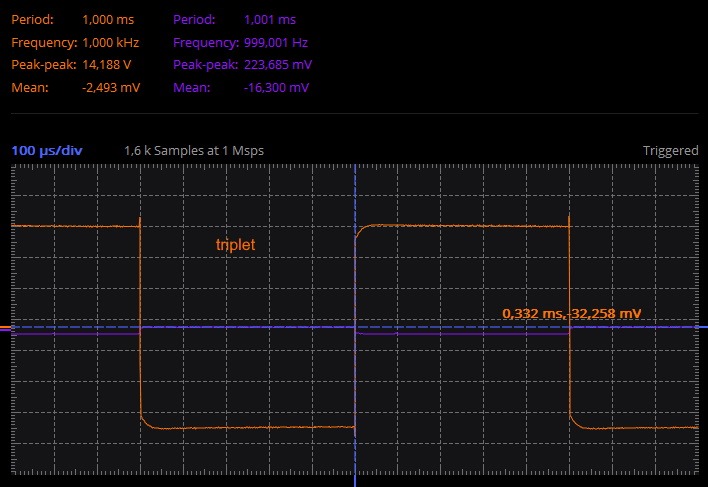Select the orange Frequency reading 1,000 kHz
The width and height of the screenshot is (708, 487).
point(111,42)
